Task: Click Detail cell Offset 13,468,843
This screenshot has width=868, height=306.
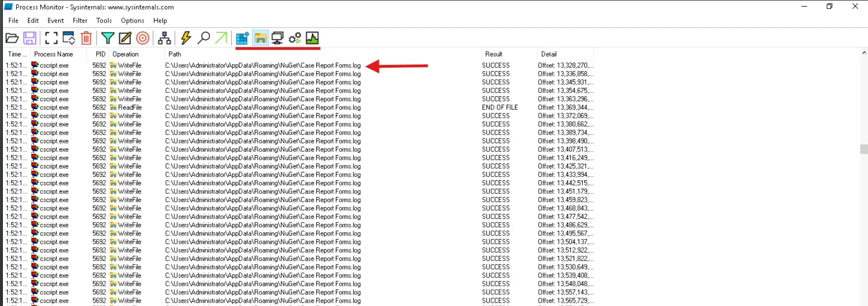Action: tap(566, 208)
